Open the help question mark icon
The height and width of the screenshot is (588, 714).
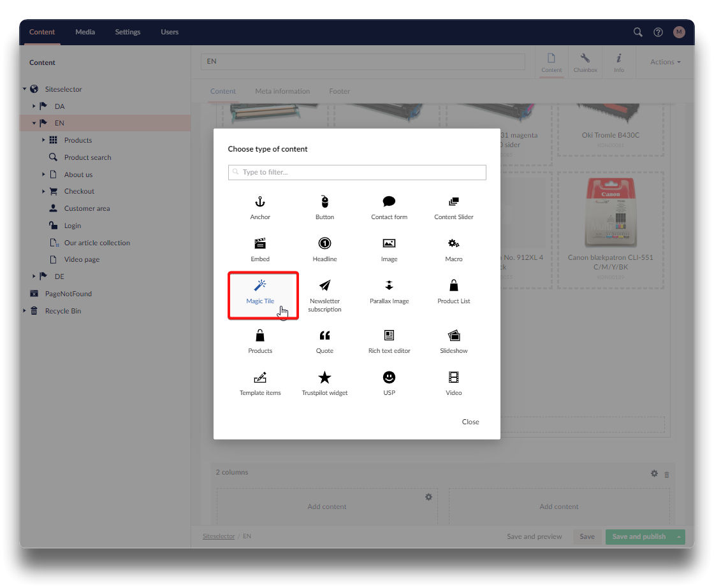pos(658,32)
